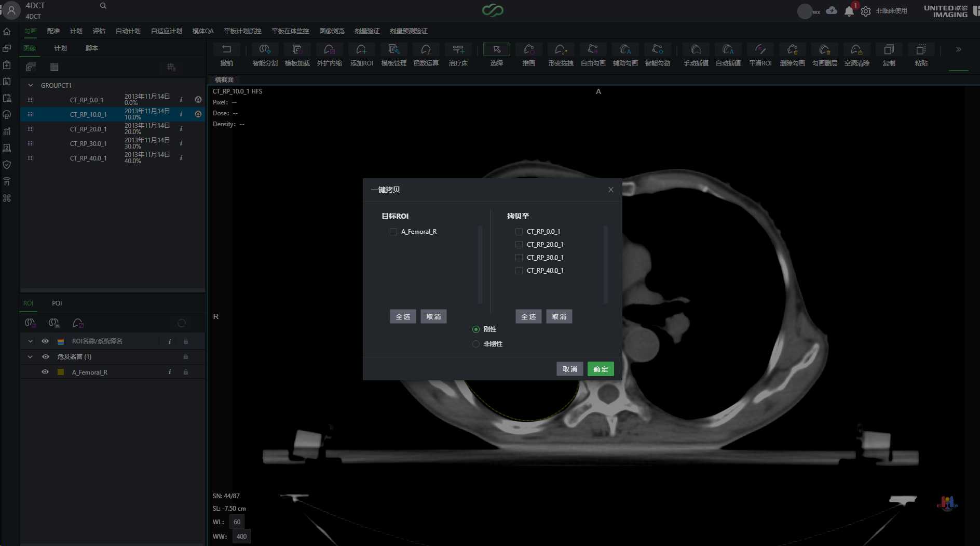This screenshot has height=546, width=980.
Task: Toggle visibility eye for the A_Femoral_R ROI
Action: pos(45,372)
